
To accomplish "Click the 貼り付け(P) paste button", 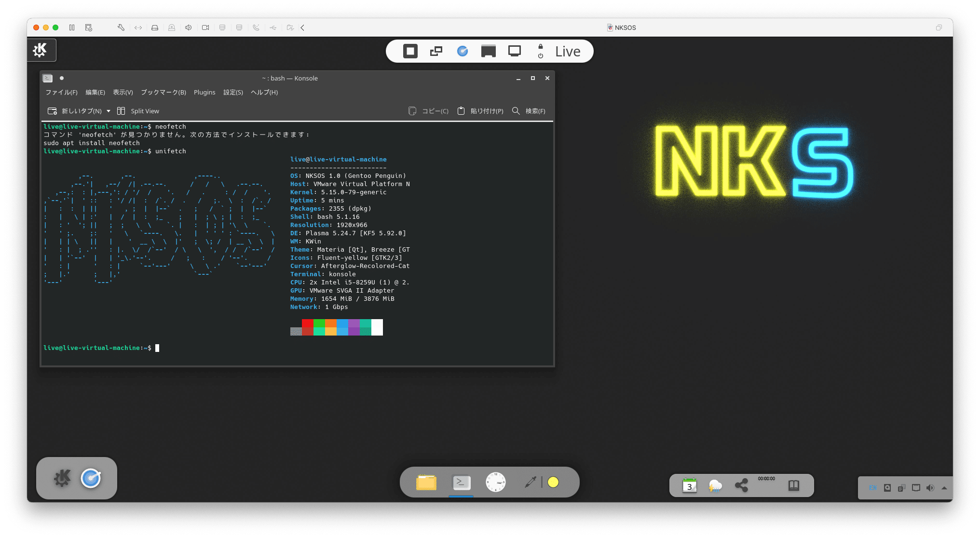I will (x=480, y=111).
